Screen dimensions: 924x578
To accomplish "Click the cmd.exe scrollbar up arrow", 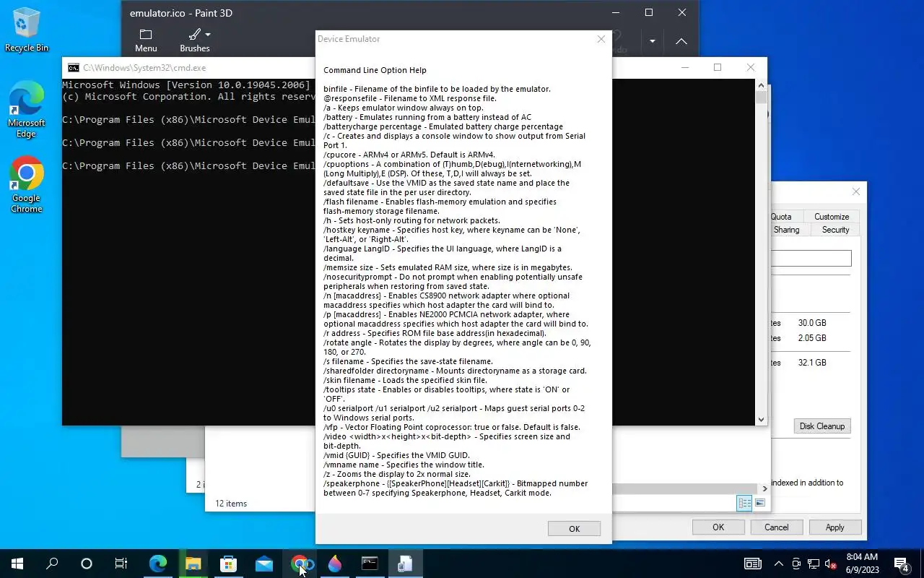I will (x=761, y=84).
